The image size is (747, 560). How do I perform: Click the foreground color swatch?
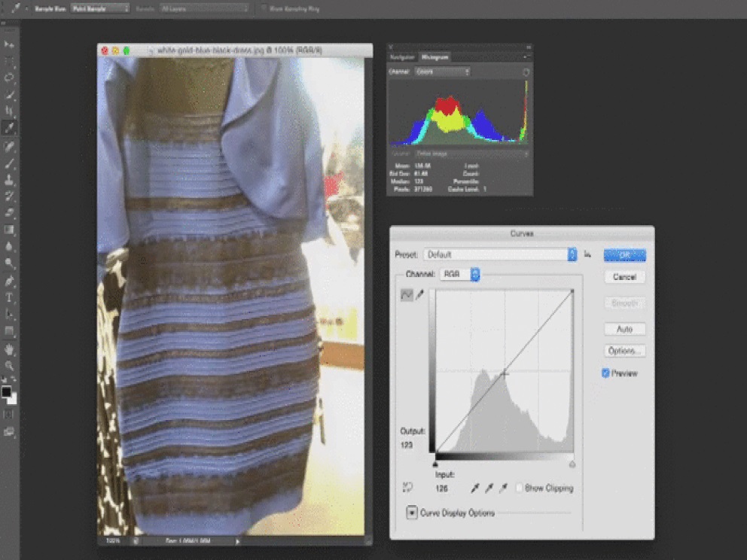coord(7,392)
